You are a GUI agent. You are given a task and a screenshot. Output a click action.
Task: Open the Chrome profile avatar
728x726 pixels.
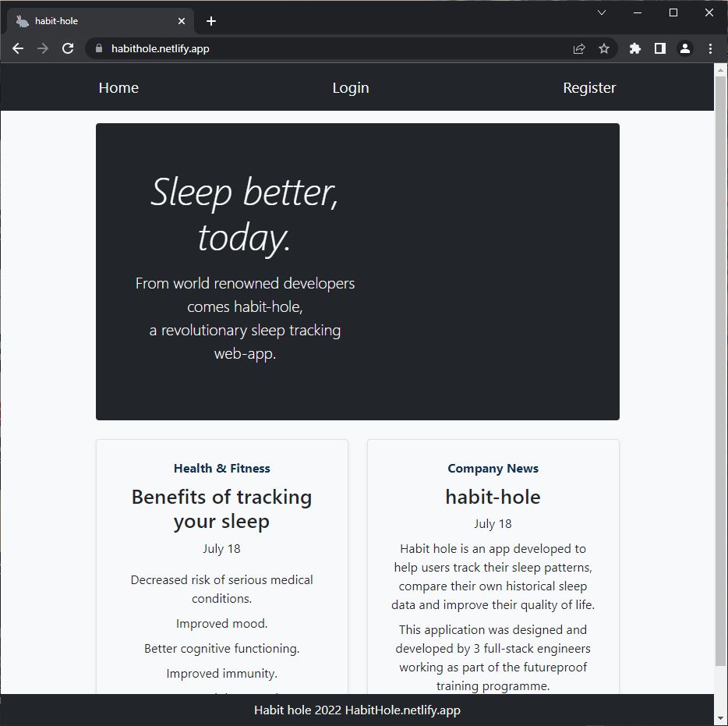pyautogui.click(x=685, y=48)
